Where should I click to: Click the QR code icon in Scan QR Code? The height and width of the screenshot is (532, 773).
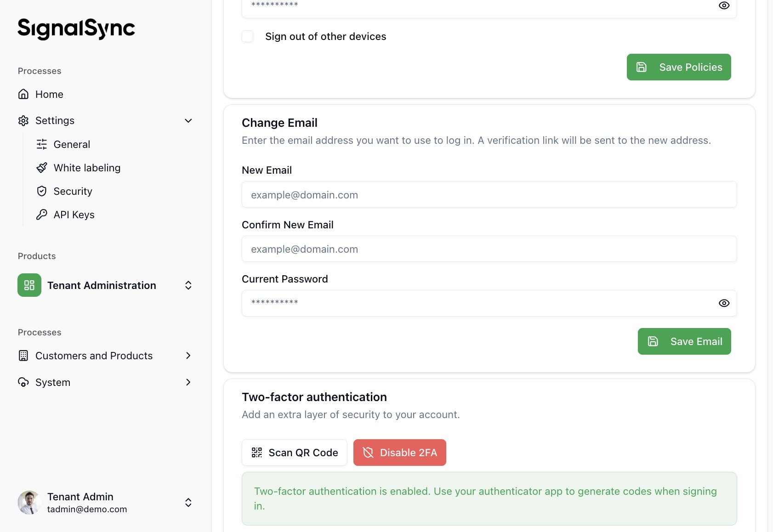click(x=257, y=453)
